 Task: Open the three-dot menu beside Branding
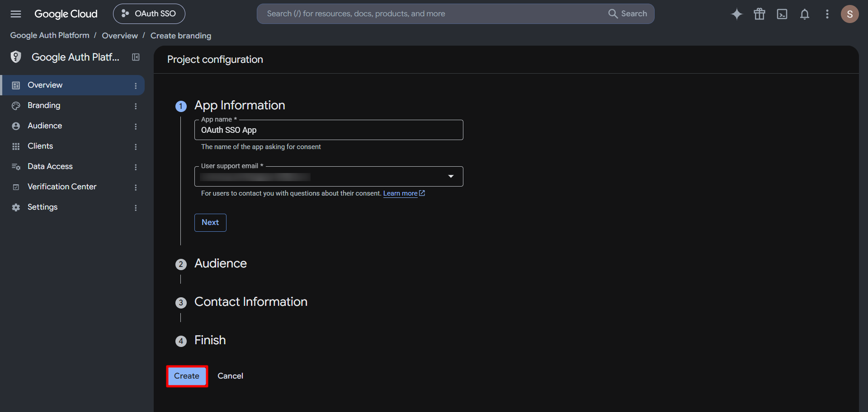coord(136,106)
